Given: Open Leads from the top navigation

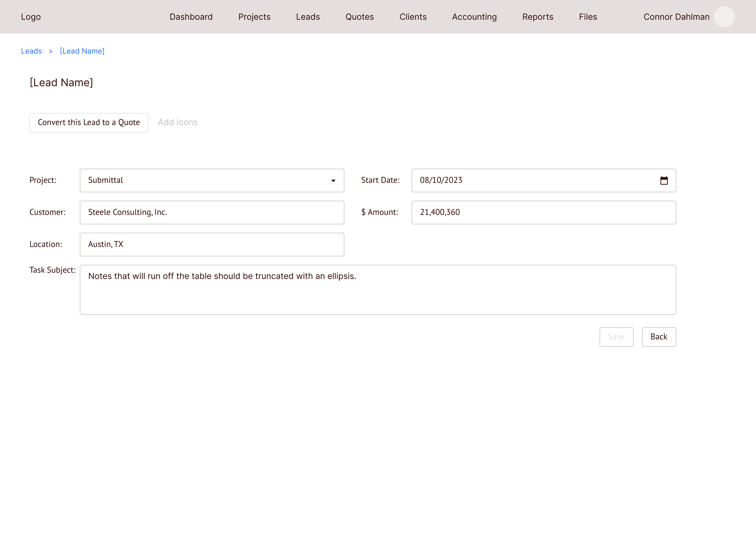Looking at the screenshot, I should 308,17.
